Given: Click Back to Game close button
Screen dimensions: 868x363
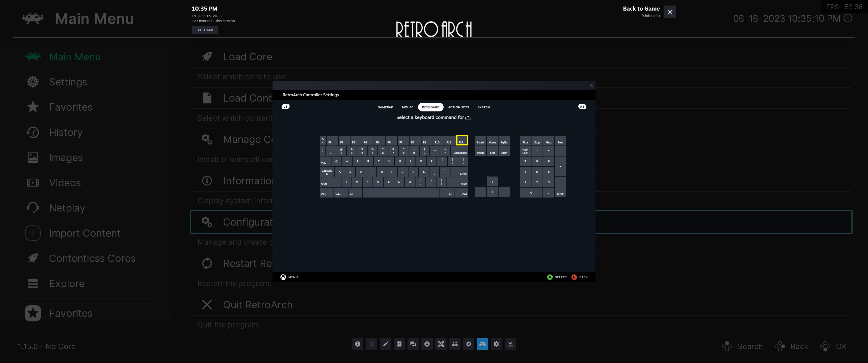Looking at the screenshot, I should pyautogui.click(x=669, y=12).
